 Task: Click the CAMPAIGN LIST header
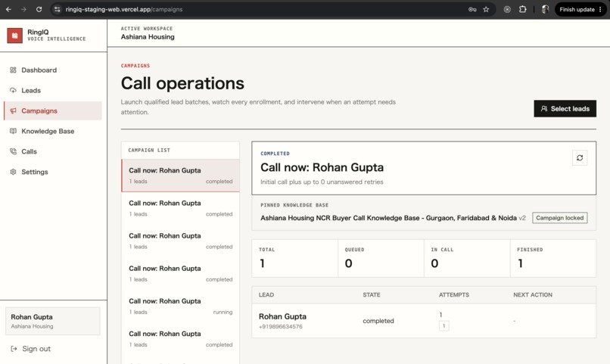pos(149,150)
